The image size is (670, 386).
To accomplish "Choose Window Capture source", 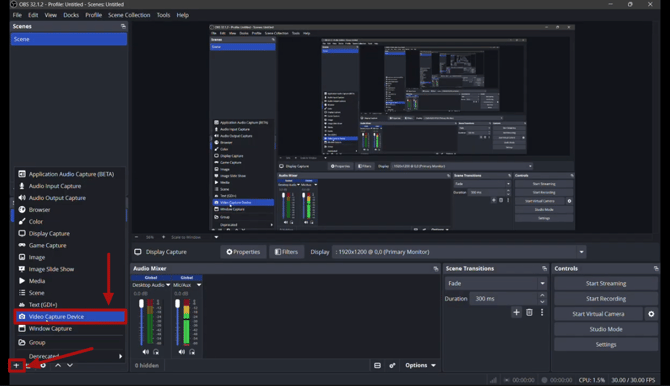I will [x=71, y=329].
